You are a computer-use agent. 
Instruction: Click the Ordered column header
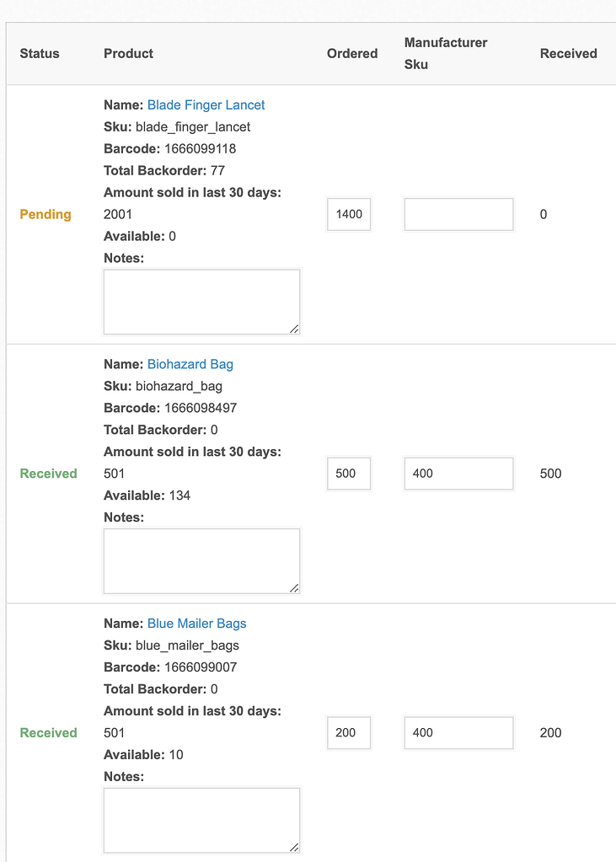click(352, 53)
